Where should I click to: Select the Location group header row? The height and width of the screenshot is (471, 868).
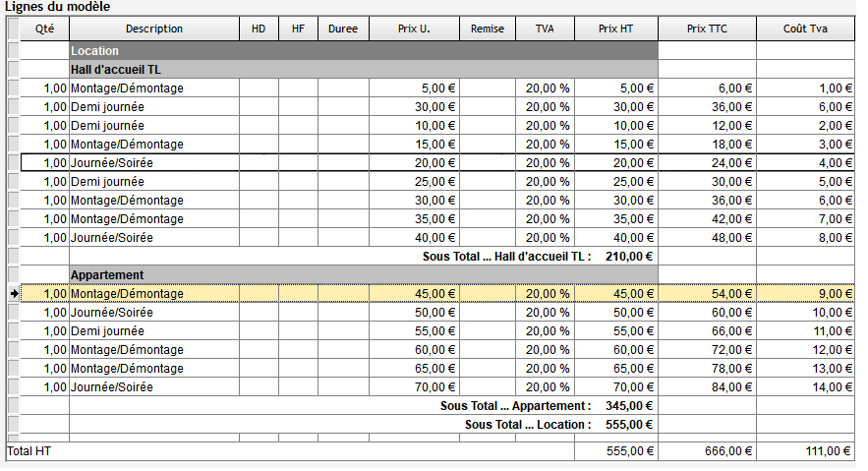[x=362, y=50]
